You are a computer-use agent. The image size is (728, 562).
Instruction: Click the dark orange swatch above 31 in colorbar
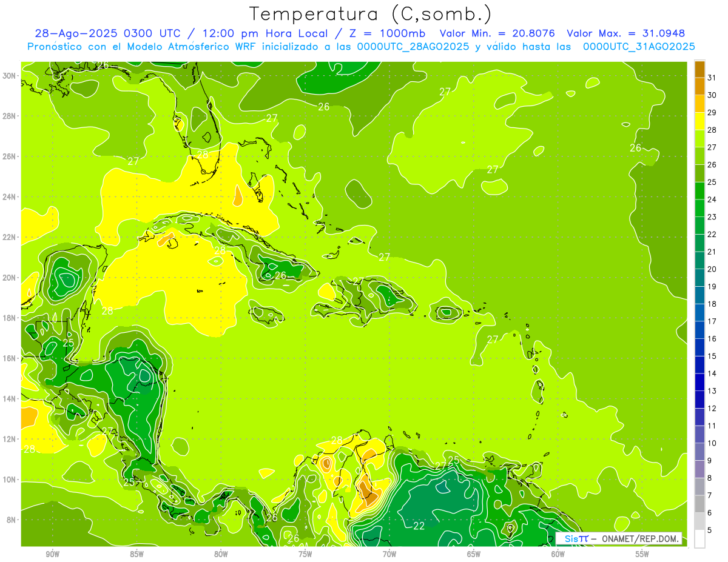tap(699, 69)
